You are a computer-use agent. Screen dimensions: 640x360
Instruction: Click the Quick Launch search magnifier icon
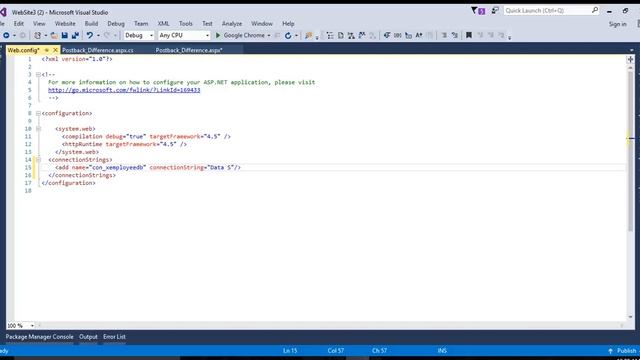tap(595, 10)
